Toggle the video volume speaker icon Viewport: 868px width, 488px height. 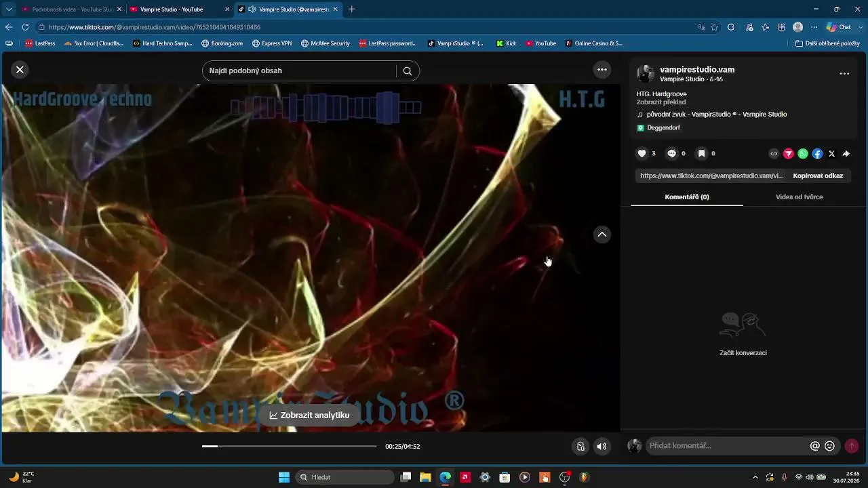point(601,446)
